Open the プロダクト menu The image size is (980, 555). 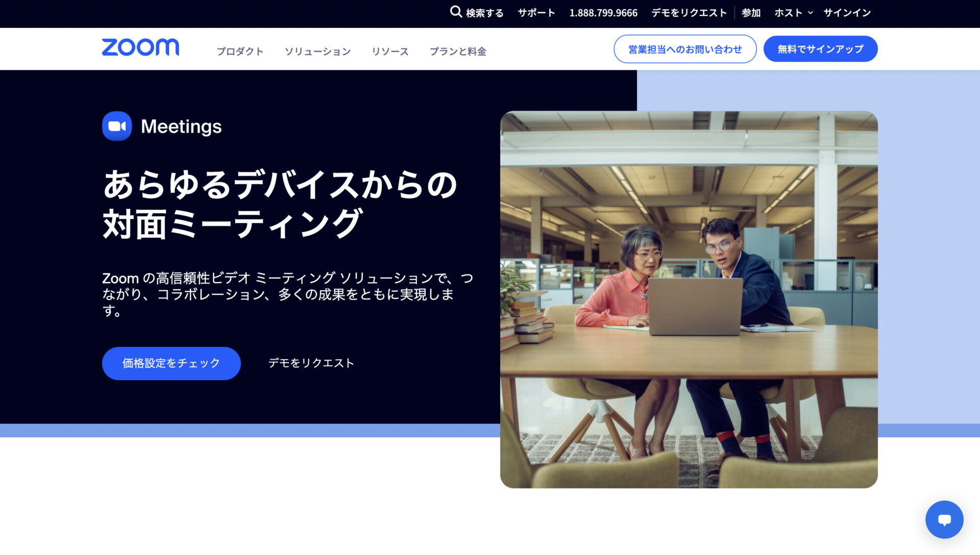(240, 51)
